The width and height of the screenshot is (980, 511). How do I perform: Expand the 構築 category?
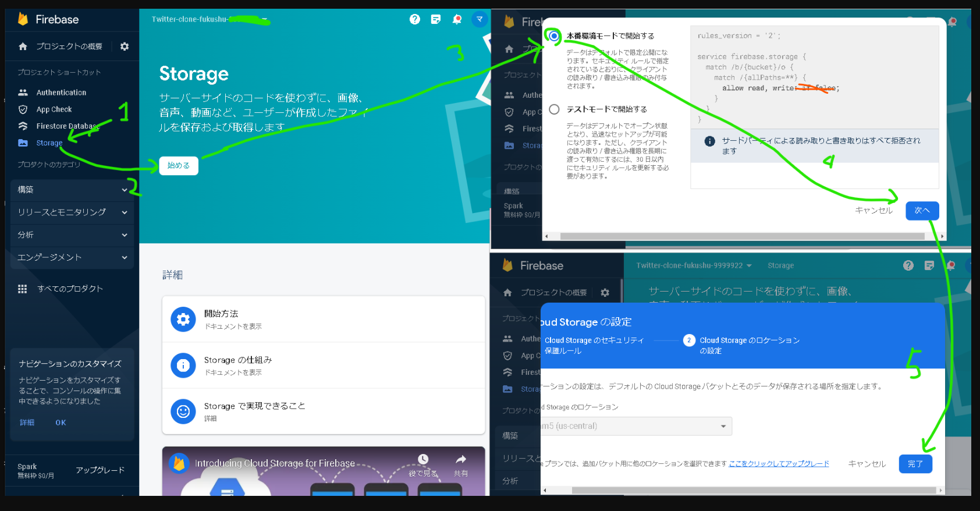(72, 190)
